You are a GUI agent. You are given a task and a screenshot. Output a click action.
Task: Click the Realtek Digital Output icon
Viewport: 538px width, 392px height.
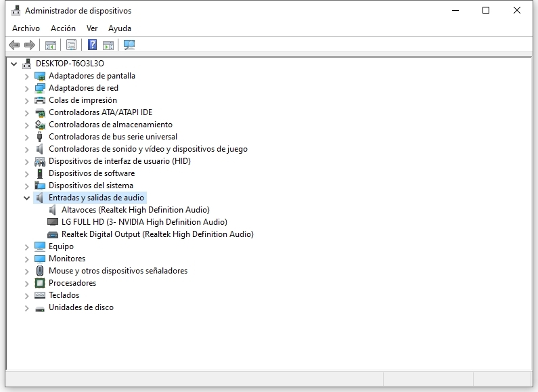point(53,234)
